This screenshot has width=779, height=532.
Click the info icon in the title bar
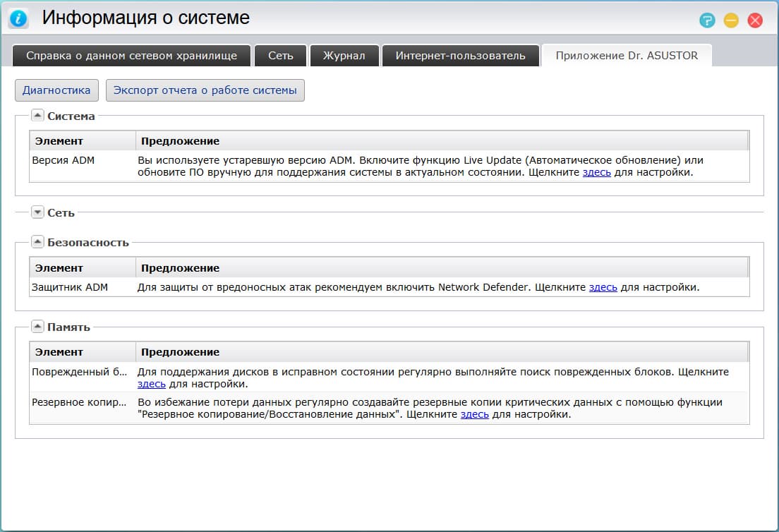[x=18, y=18]
